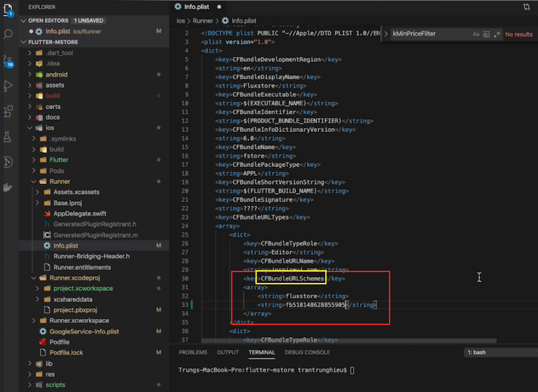Image resolution: width=538 pixels, height=392 pixels.
Task: Click the editor horizontal scrollbar
Action: [348, 341]
